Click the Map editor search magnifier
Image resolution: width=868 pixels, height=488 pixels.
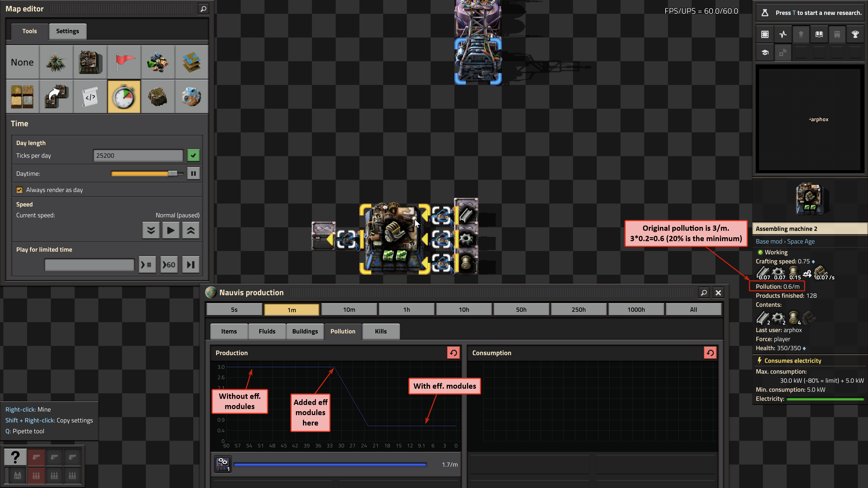[203, 9]
